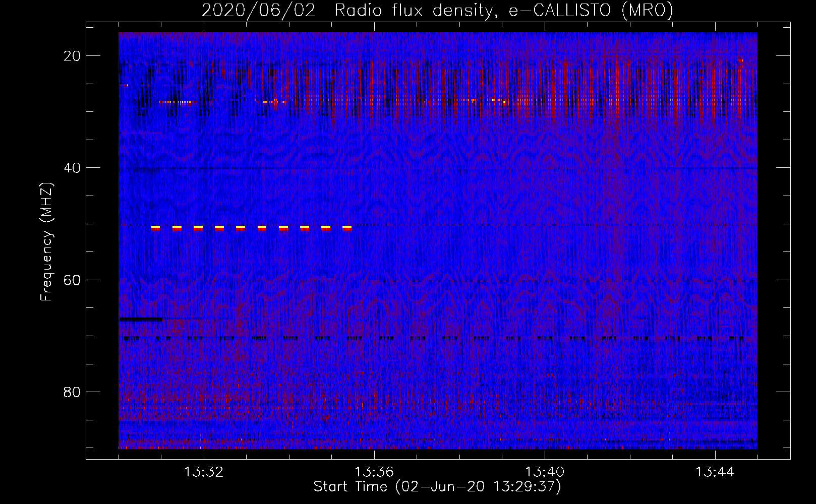Click the 13:32 time tick label
Viewport: 816px width, 504px height.
coord(204,472)
